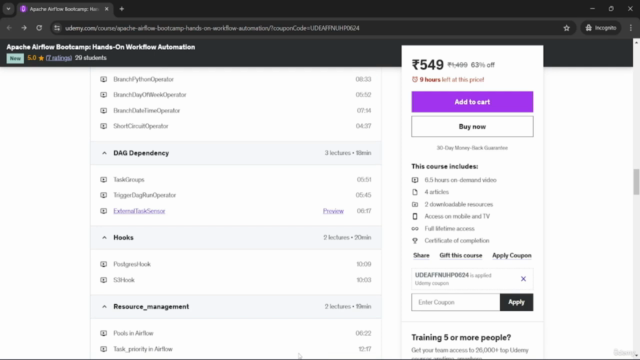Open the 7 ratings link
Screen dimensions: 640x360
pos(59,58)
